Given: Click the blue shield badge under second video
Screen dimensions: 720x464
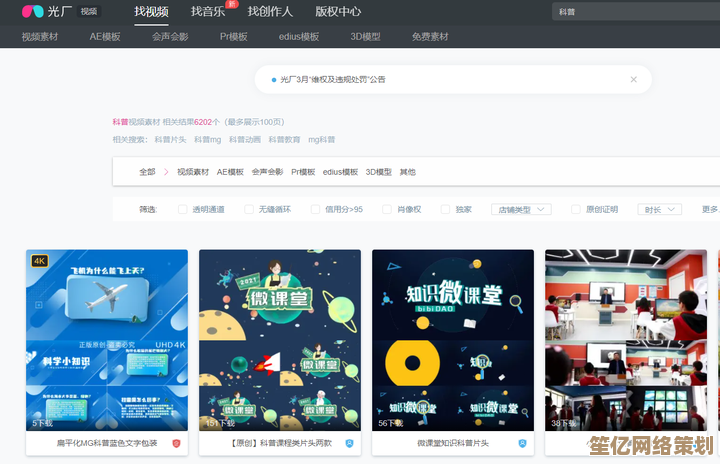Looking at the screenshot, I should 349,443.
